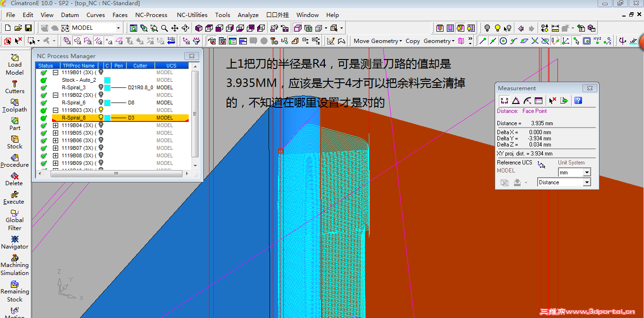Open the Curves menu
Viewport: 644px width, 318px height.
point(96,15)
